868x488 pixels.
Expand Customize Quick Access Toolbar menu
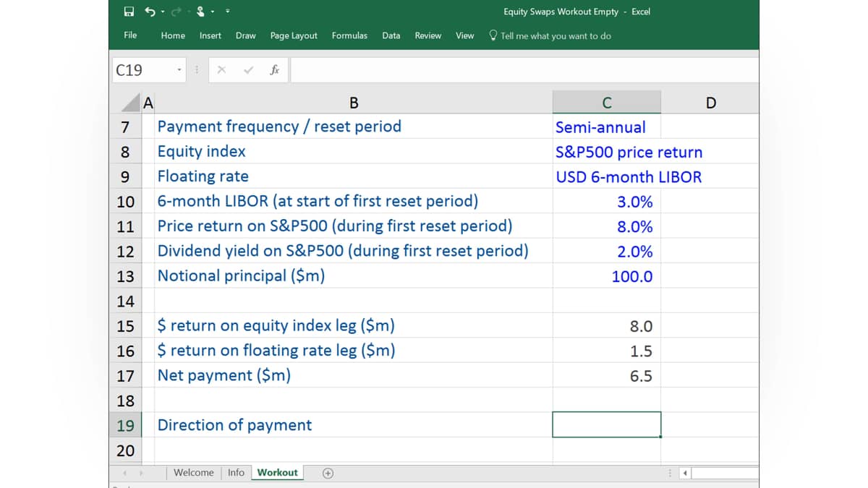click(229, 12)
